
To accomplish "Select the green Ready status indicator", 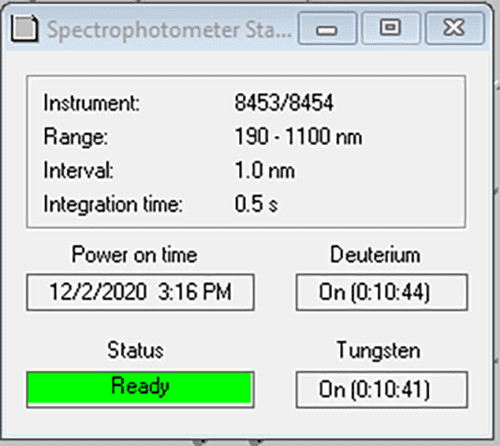I will (140, 389).
